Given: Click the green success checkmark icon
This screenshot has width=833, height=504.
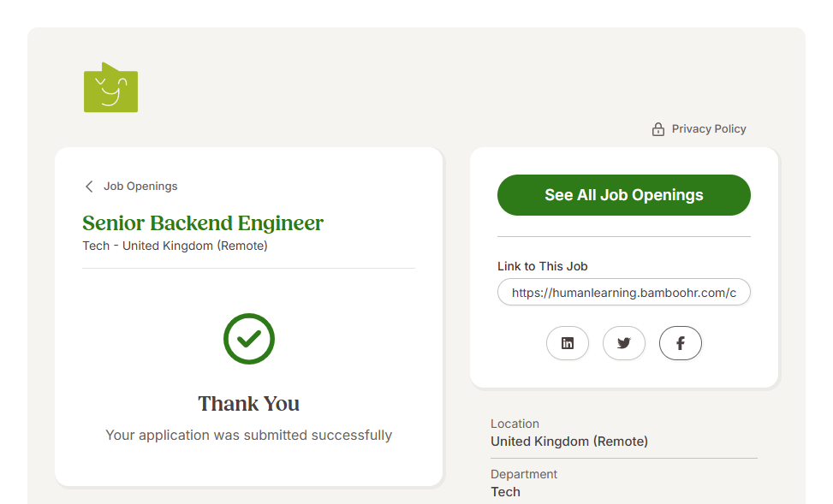Looking at the screenshot, I should pos(249,339).
